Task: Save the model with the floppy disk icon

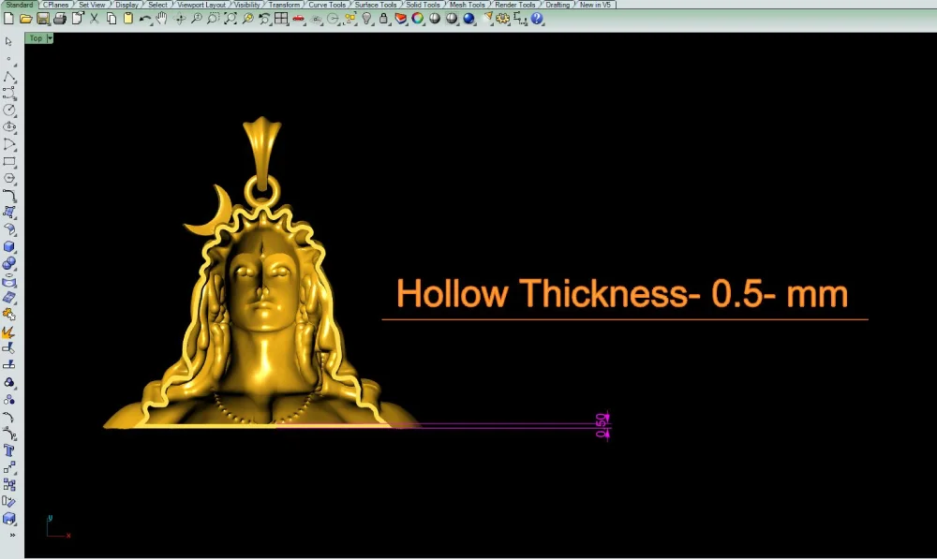Action: coord(42,19)
